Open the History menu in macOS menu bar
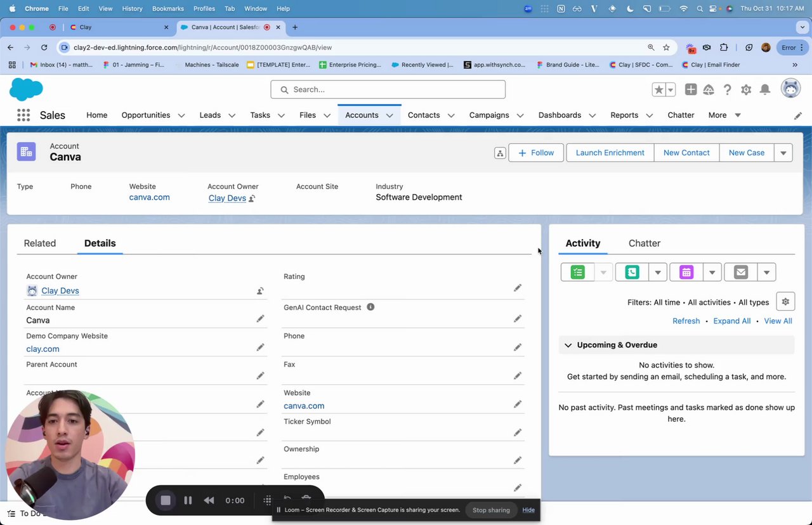 [132, 9]
